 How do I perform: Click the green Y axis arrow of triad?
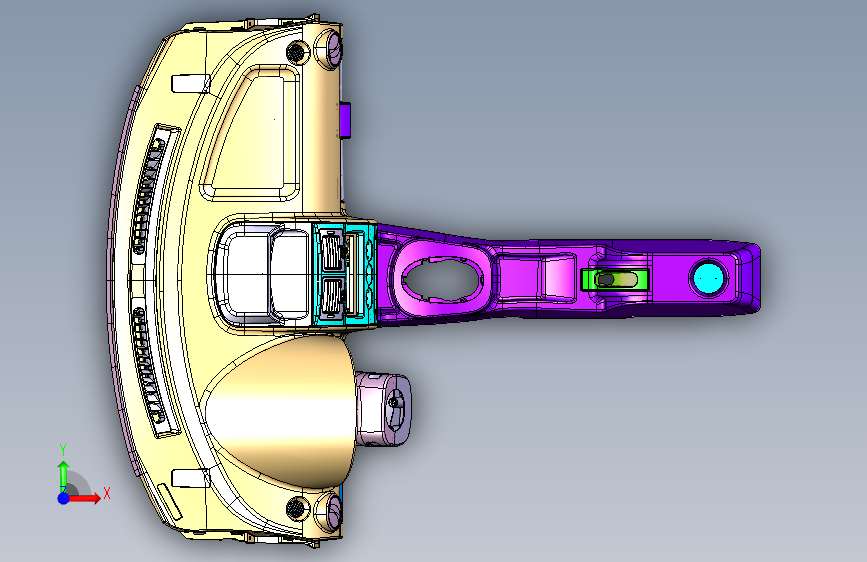[x=64, y=476]
